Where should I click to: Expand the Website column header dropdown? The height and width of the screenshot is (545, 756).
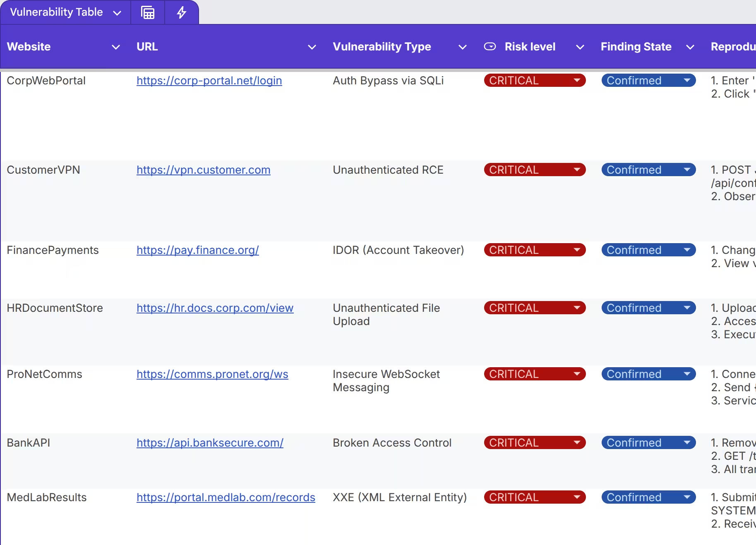pos(116,47)
